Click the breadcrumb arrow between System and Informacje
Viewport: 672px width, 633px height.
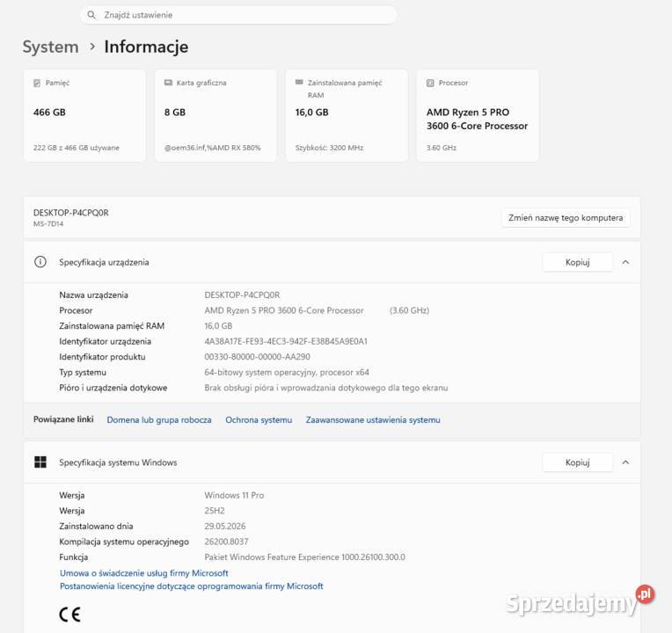(92, 47)
